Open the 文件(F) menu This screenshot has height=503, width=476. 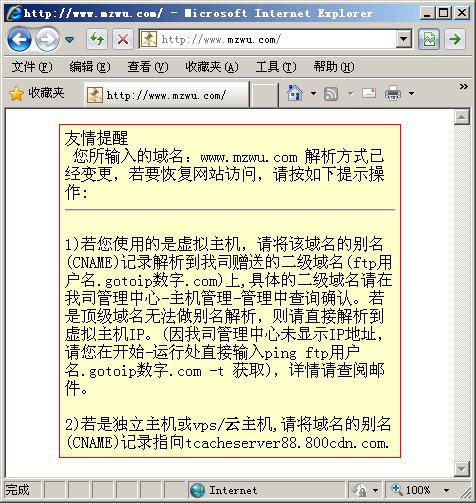click(32, 67)
